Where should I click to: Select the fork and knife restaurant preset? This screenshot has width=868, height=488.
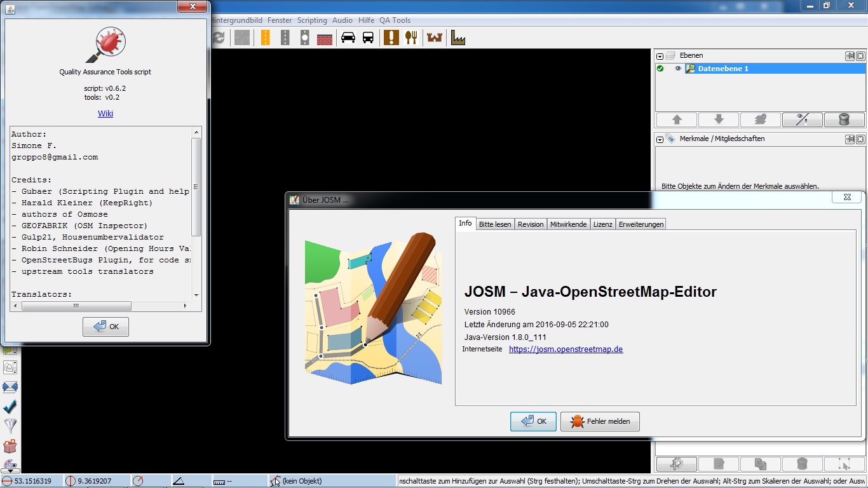[x=411, y=38]
